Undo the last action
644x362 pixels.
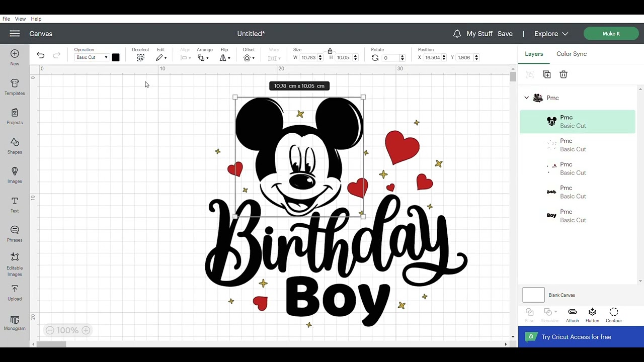(x=40, y=55)
